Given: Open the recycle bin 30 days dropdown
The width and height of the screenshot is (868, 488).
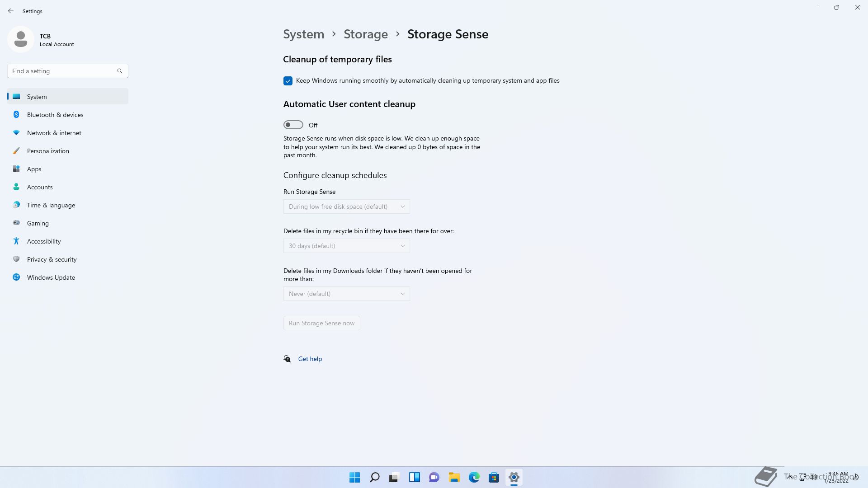Looking at the screenshot, I should (347, 246).
